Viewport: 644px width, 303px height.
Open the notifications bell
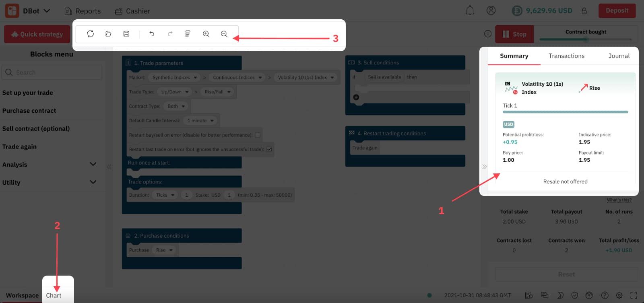470,10
